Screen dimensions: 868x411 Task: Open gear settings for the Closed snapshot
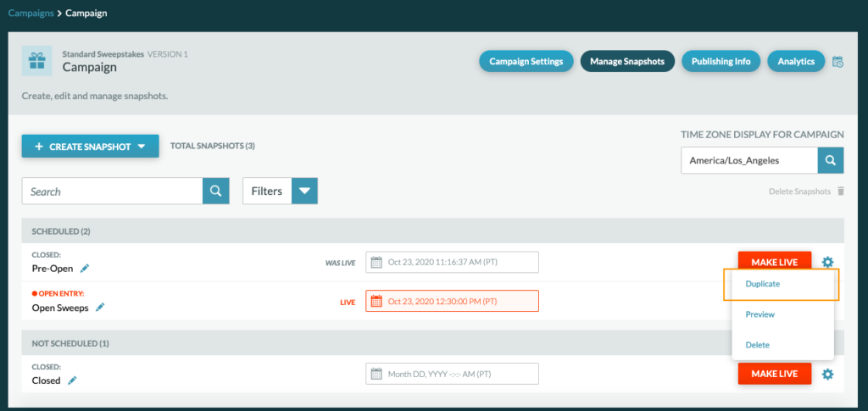pos(827,374)
